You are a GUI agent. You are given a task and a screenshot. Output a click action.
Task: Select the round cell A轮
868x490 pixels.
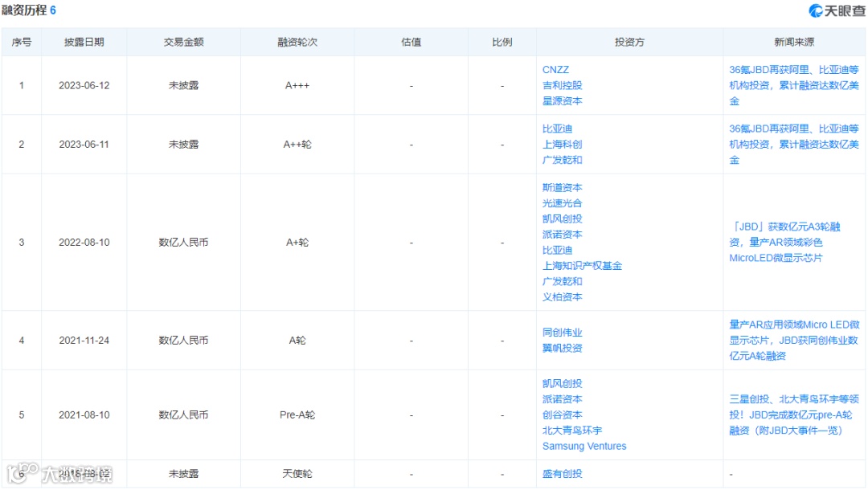pos(297,340)
